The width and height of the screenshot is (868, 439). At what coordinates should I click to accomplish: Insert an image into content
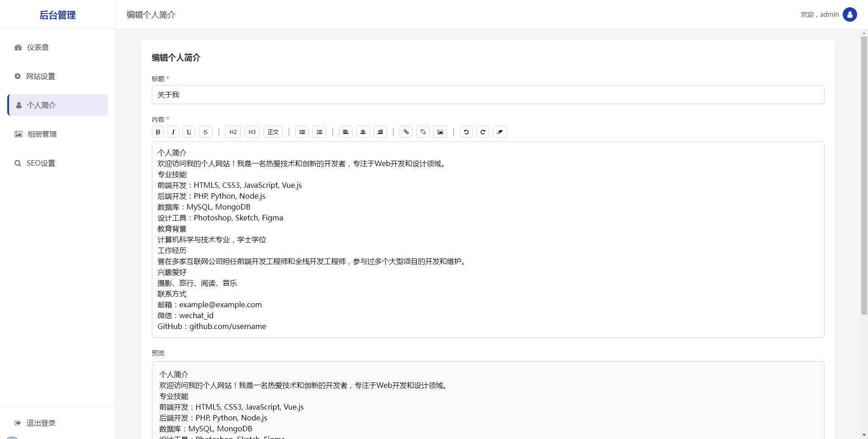440,132
